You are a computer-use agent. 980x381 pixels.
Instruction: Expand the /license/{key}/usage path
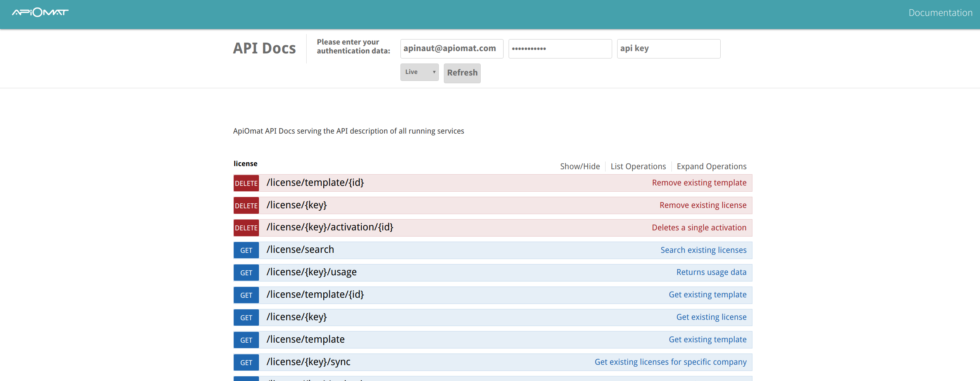pos(311,272)
